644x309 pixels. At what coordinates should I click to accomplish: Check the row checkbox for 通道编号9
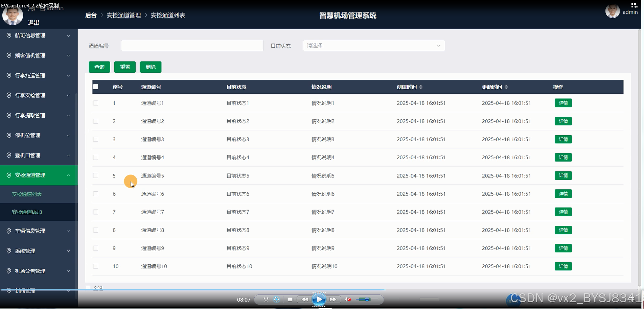pyautogui.click(x=96, y=248)
